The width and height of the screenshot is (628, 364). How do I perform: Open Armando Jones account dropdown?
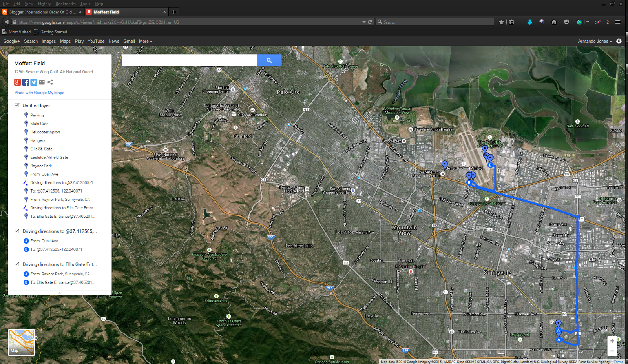595,41
